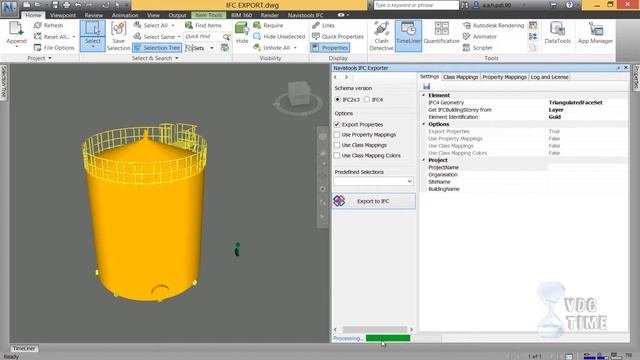640x360 pixels.
Task: Open Clash Detective
Action: [x=381, y=36]
